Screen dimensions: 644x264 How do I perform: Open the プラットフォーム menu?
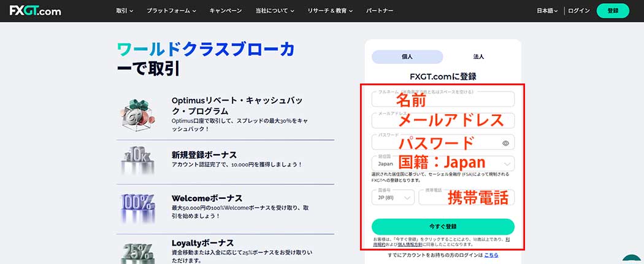point(171,11)
